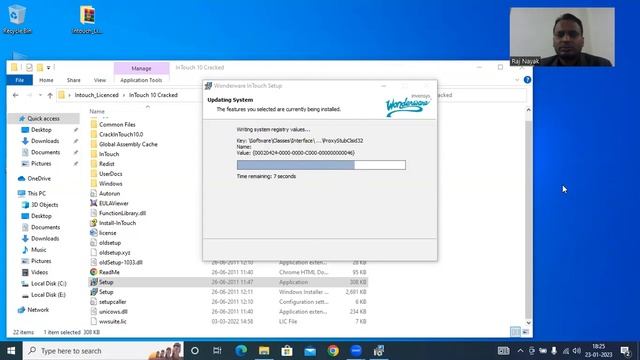
Task: Select the Setup Windows Installer package icon
Action: [x=93, y=292]
